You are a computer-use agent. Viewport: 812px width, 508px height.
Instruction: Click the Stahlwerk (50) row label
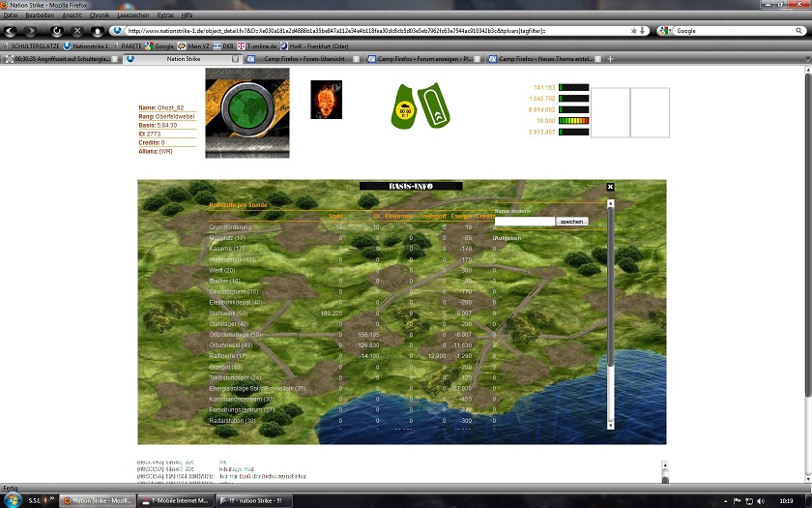tap(228, 314)
